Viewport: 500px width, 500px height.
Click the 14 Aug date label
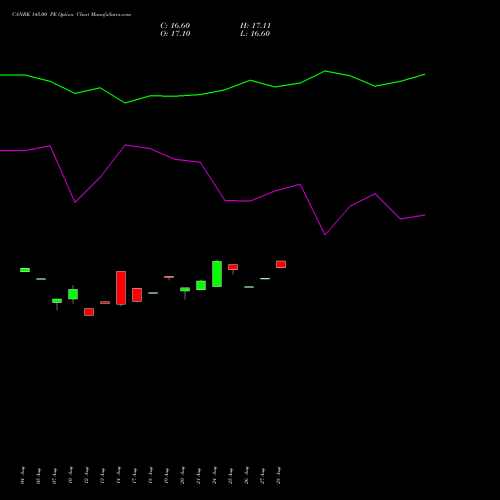pyautogui.click(x=118, y=475)
